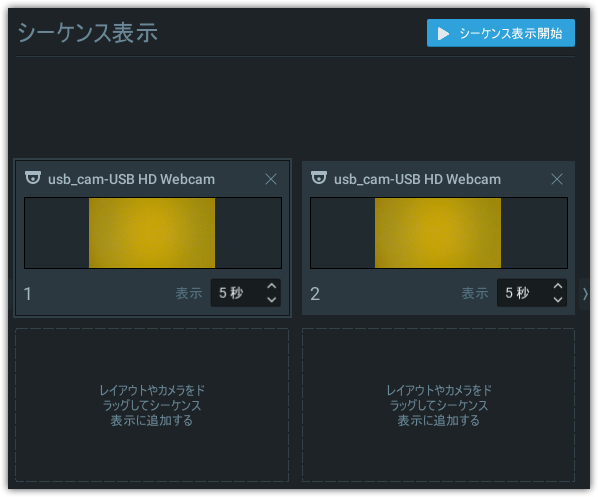Click the 表示 label on sequence item 2
Screen dimensions: 598x497
pos(475,293)
